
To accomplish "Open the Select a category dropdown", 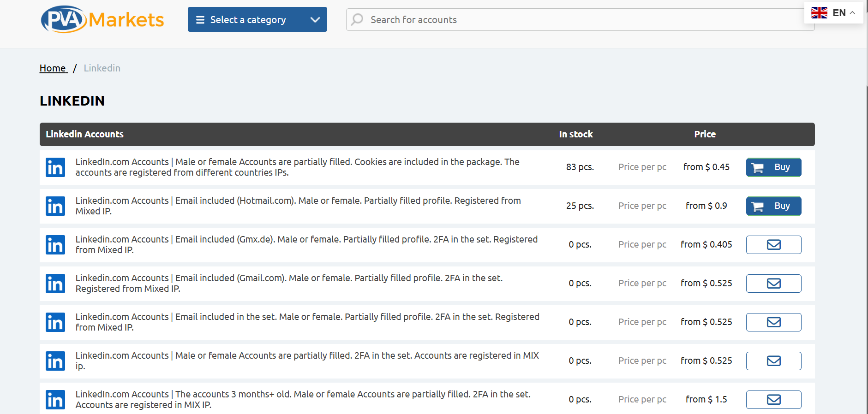I will [x=257, y=19].
